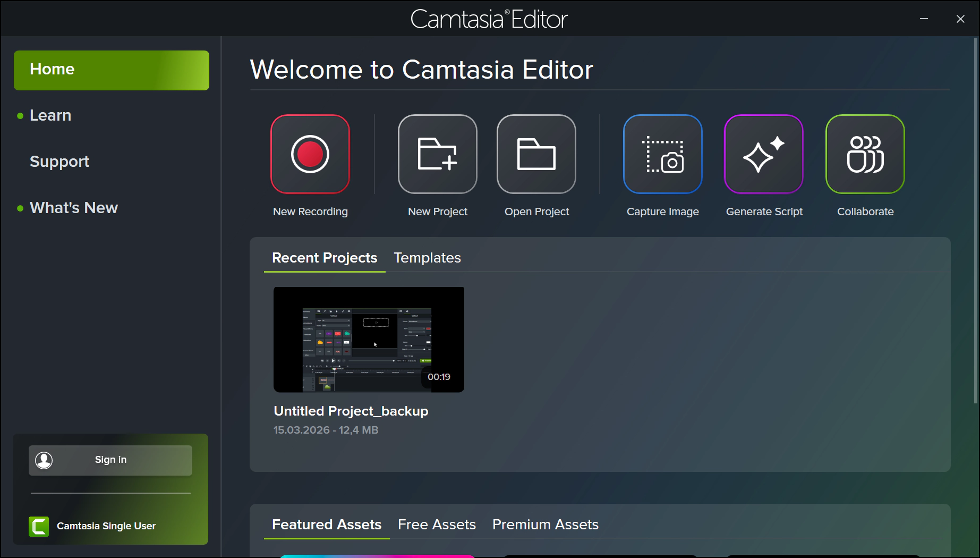Screen dimensions: 980x558
Task: Open the Support page in sidebar
Action: pos(59,162)
